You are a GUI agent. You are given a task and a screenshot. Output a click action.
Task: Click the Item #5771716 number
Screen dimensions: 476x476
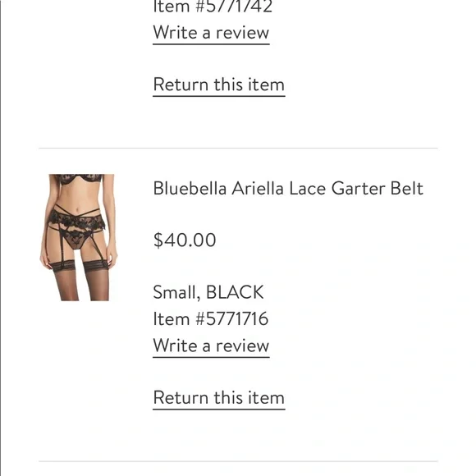pyautogui.click(x=211, y=318)
